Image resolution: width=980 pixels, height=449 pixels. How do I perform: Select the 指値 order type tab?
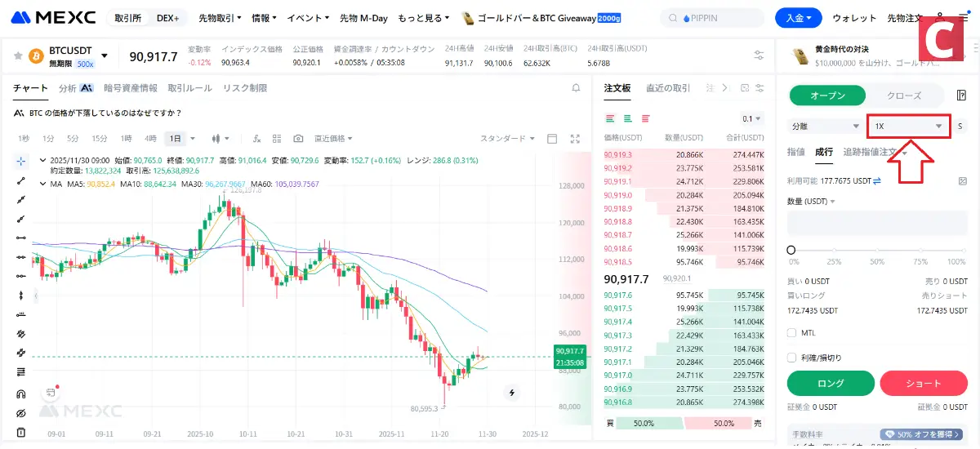click(795, 152)
